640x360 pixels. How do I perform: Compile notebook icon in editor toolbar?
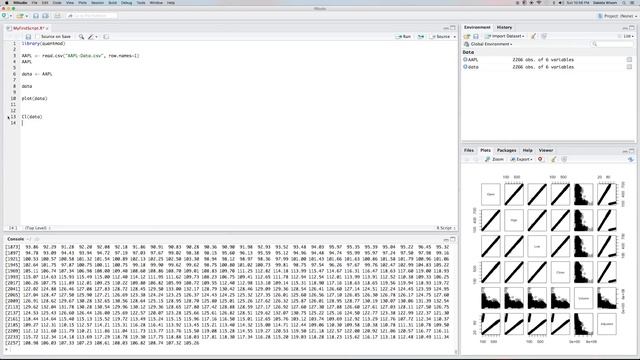point(106,37)
